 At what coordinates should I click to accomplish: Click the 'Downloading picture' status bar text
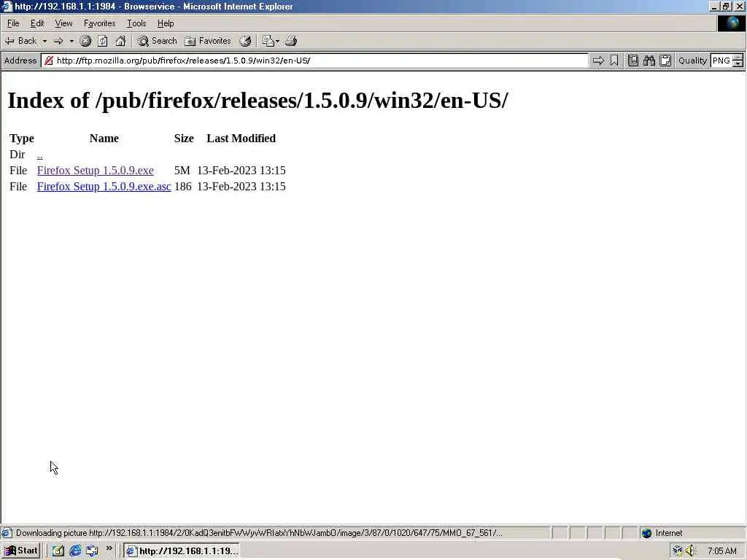point(259,533)
